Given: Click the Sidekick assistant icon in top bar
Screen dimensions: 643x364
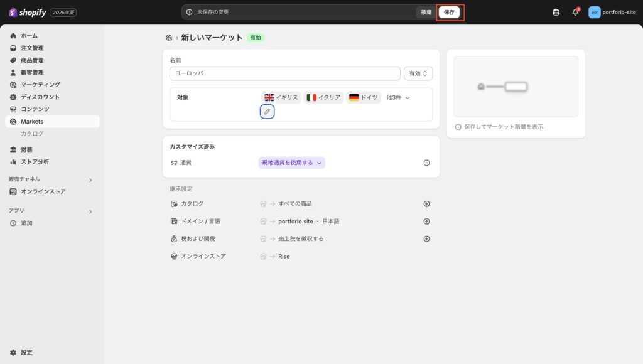Looking at the screenshot, I should coord(556,12).
